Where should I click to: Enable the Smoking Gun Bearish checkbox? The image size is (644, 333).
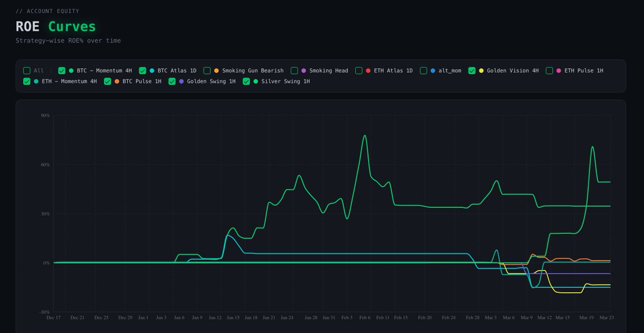point(207,70)
